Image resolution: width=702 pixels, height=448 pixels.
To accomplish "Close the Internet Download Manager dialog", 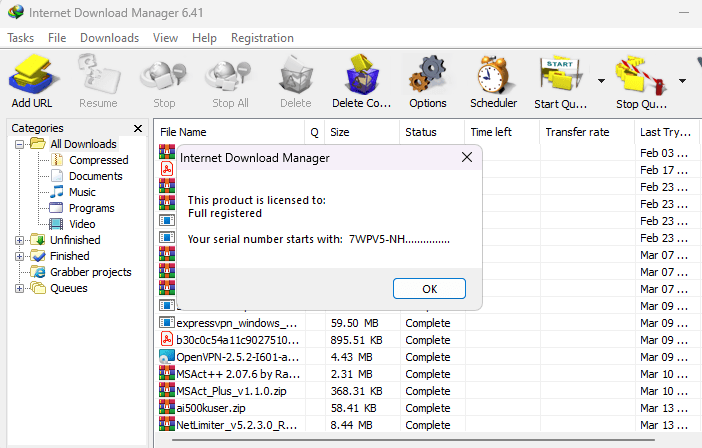I will click(466, 157).
